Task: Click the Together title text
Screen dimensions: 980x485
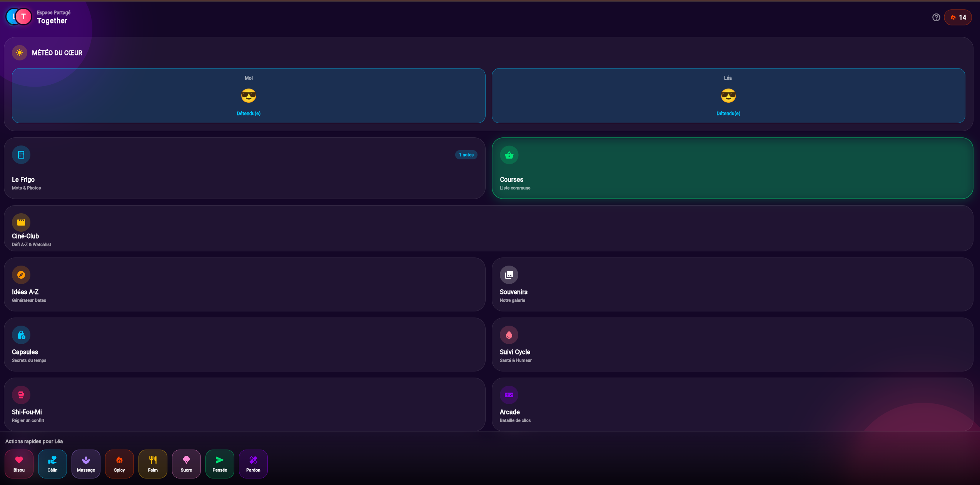Action: (52, 21)
